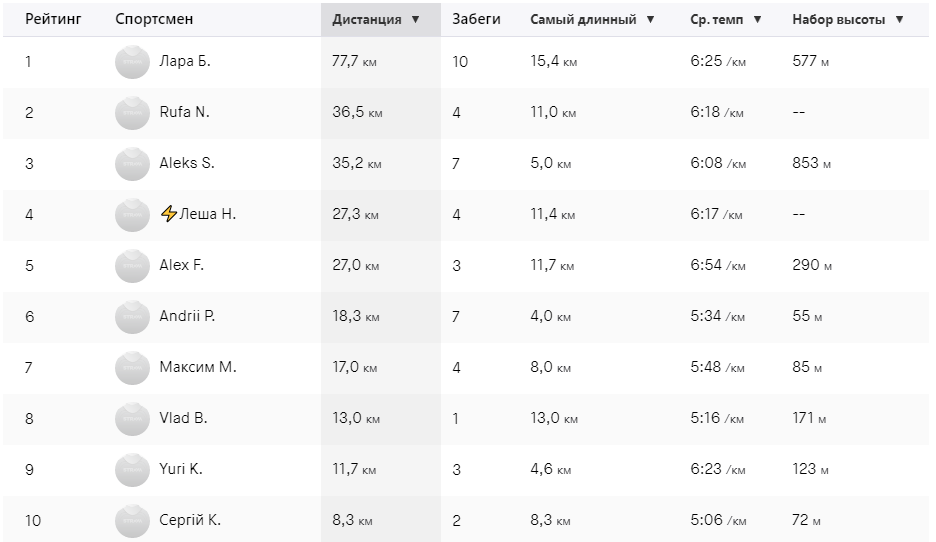
Task: Click the Забеги column header
Action: click(x=476, y=19)
